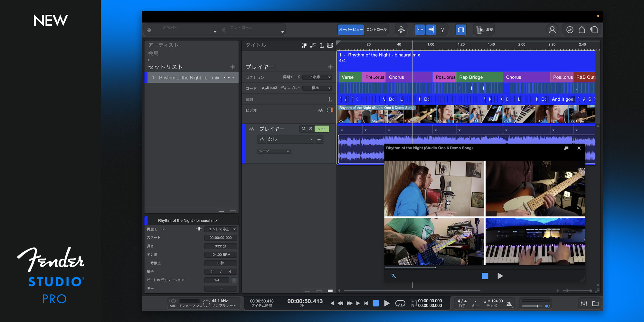The width and height of the screenshot is (644, 322).
Task: Open the mixer console icon
Action: point(584,303)
